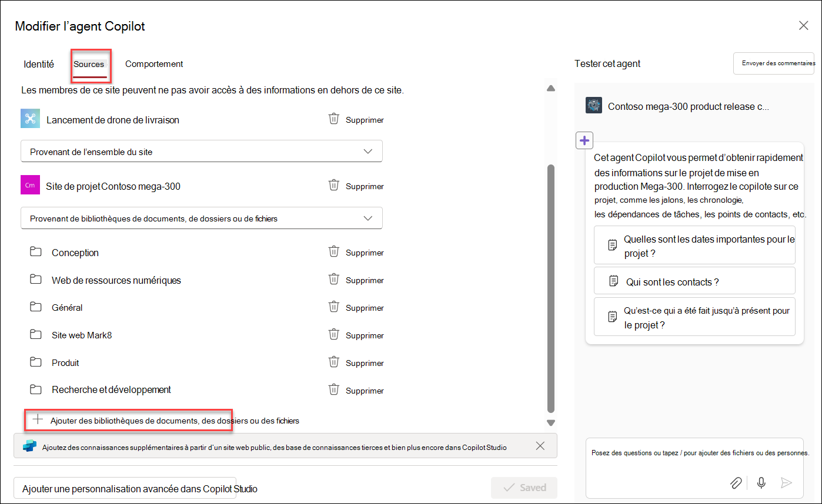822x504 pixels.
Task: Open the Comportement tab
Action: pos(154,64)
